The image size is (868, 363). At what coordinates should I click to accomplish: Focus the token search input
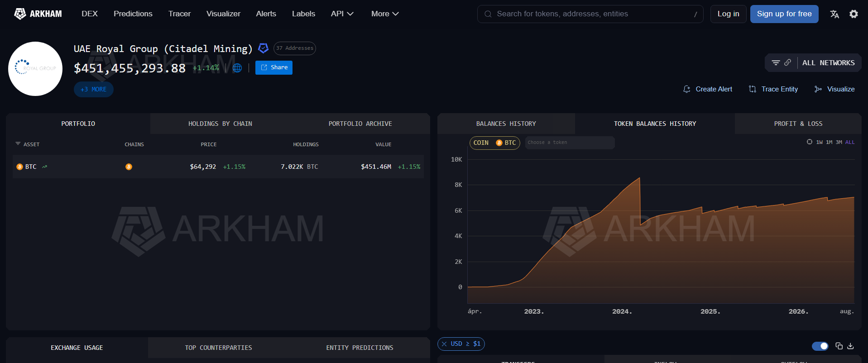coord(590,14)
